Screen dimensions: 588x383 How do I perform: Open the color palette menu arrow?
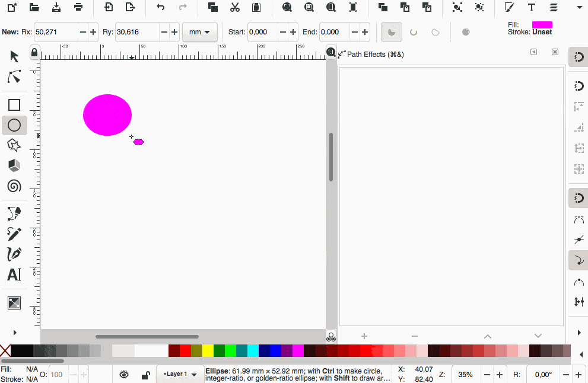pyautogui.click(x=581, y=354)
